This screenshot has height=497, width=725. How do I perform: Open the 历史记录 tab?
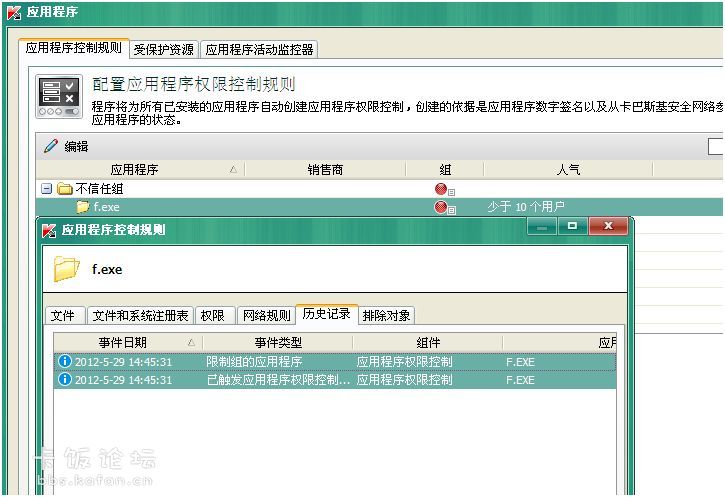[326, 314]
